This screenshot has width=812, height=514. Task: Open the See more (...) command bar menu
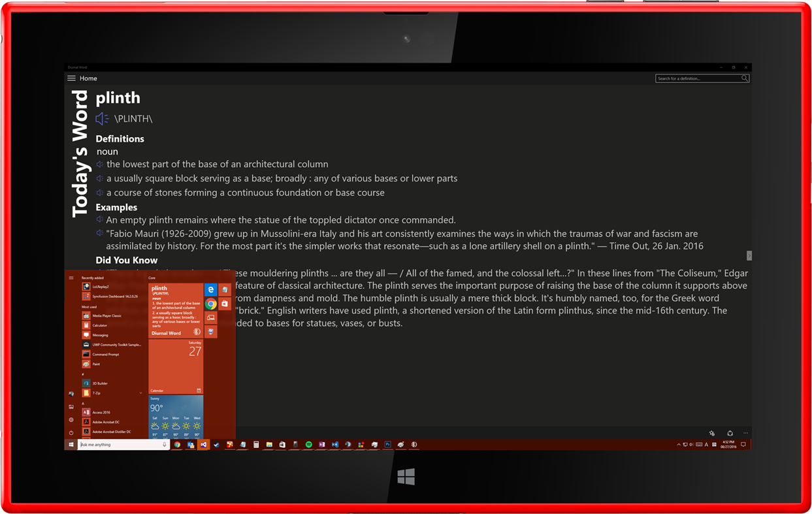[745, 433]
